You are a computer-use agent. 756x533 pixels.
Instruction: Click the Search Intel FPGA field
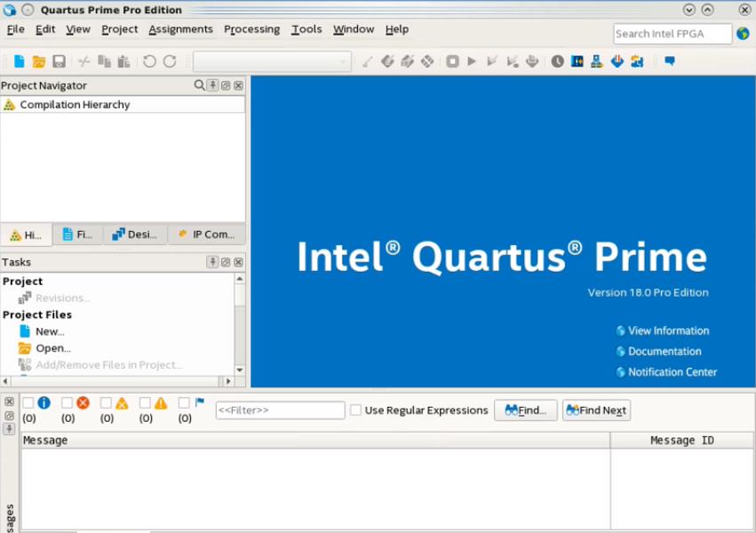672,34
